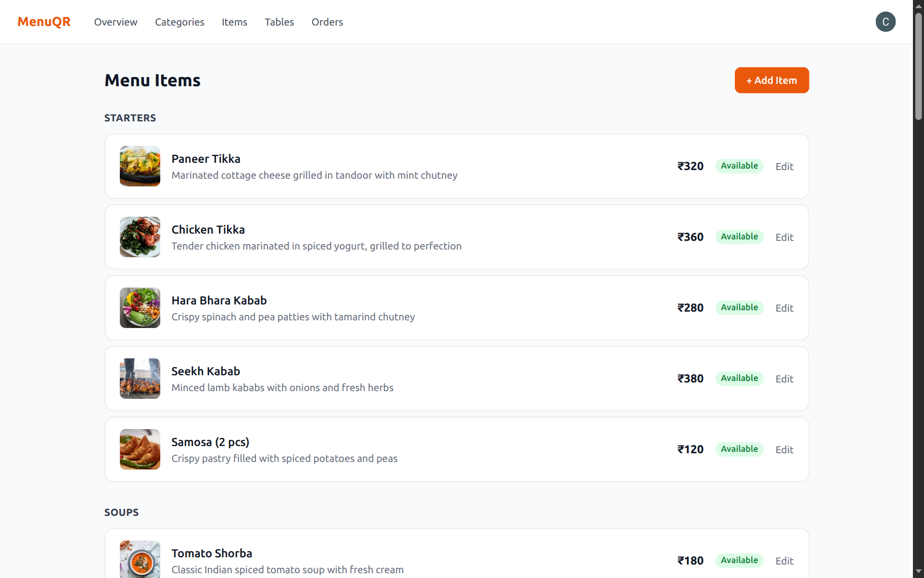
Task: Click the STARTERS section heading
Action: [130, 118]
